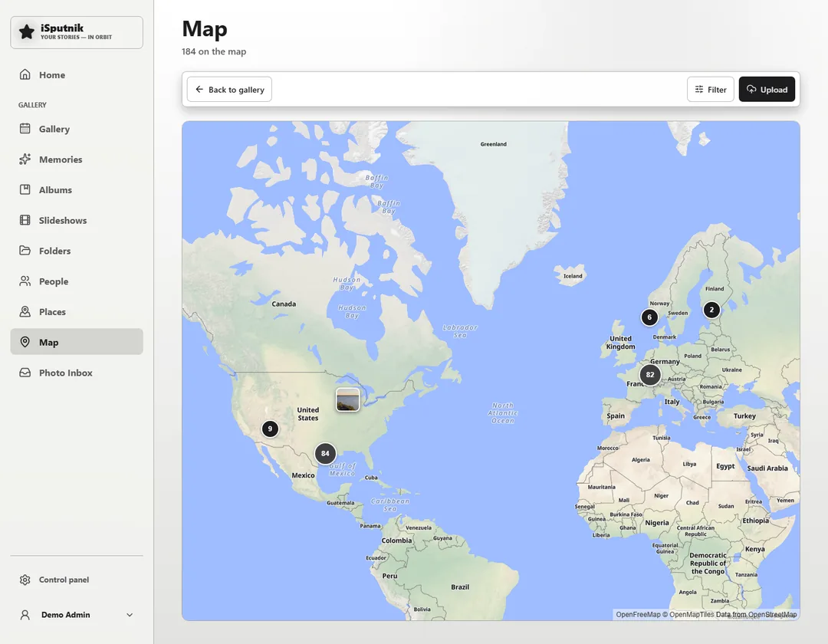Open the People page
Screen dimensions: 828x644
pos(77,281)
